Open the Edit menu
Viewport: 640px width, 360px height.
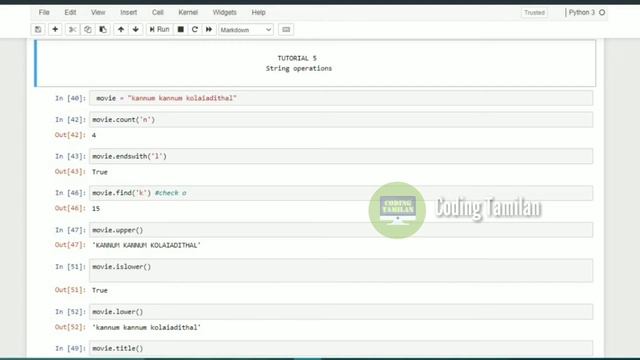coord(70,12)
